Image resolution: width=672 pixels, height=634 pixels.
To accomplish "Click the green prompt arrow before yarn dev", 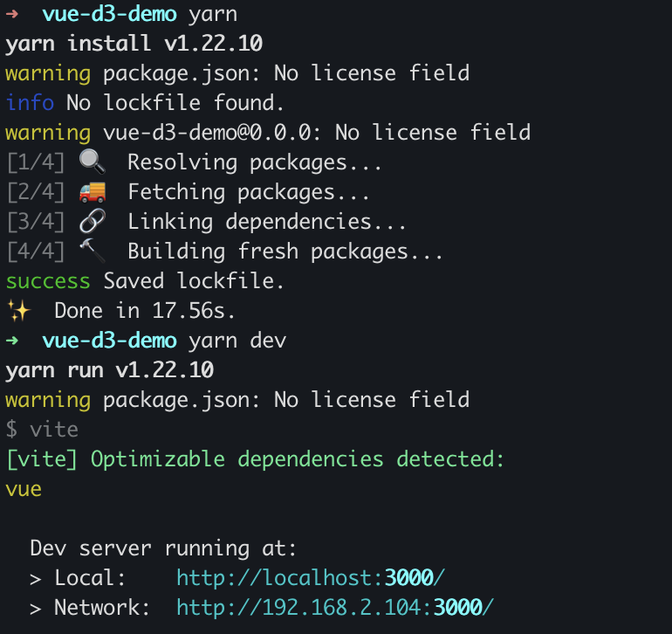I will 12,341.
